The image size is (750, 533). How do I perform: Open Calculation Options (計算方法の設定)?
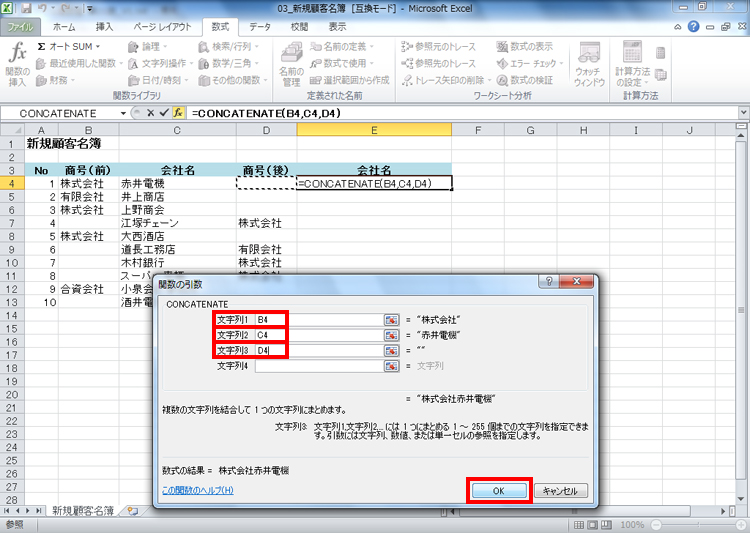point(632,64)
